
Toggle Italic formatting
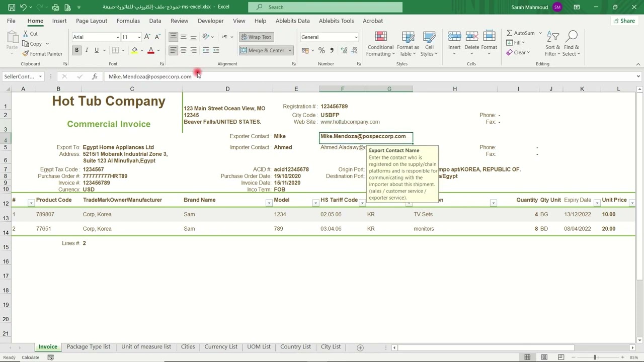(x=87, y=50)
